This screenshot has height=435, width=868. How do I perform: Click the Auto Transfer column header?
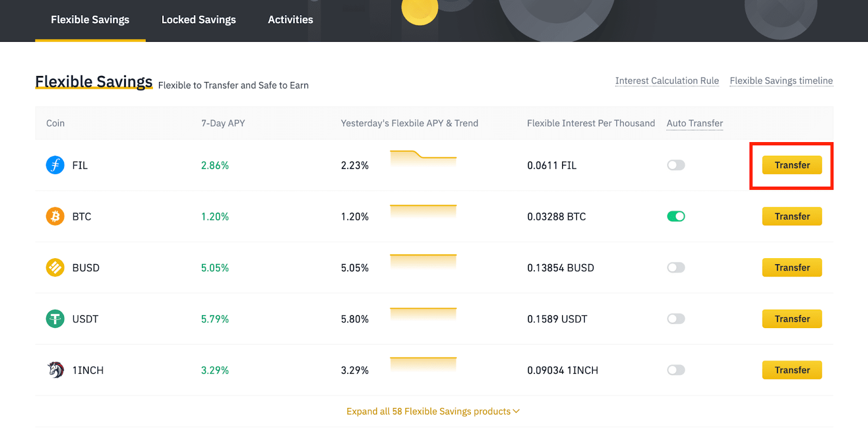pos(694,123)
